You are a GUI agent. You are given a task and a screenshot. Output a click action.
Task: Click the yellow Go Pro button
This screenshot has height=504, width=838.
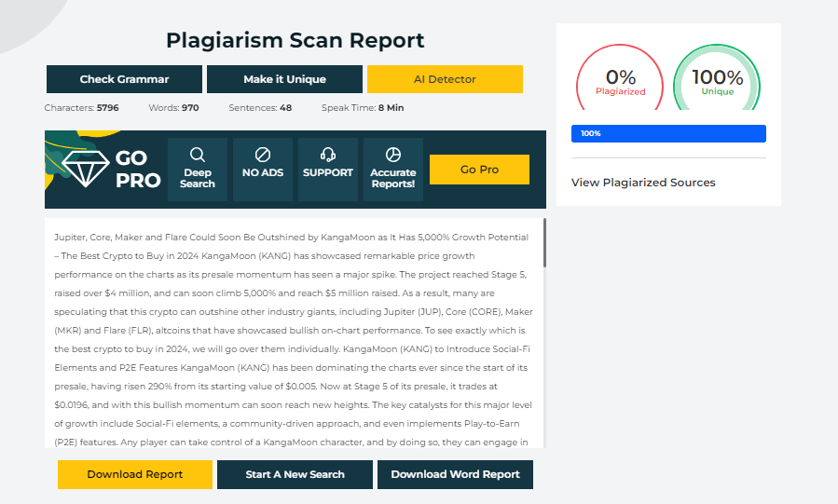(x=479, y=170)
